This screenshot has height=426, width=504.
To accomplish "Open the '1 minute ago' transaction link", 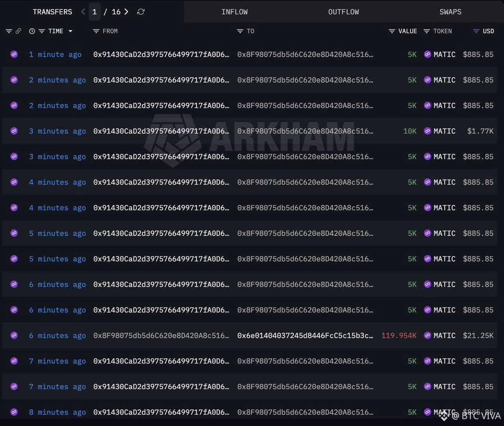I will (x=55, y=54).
